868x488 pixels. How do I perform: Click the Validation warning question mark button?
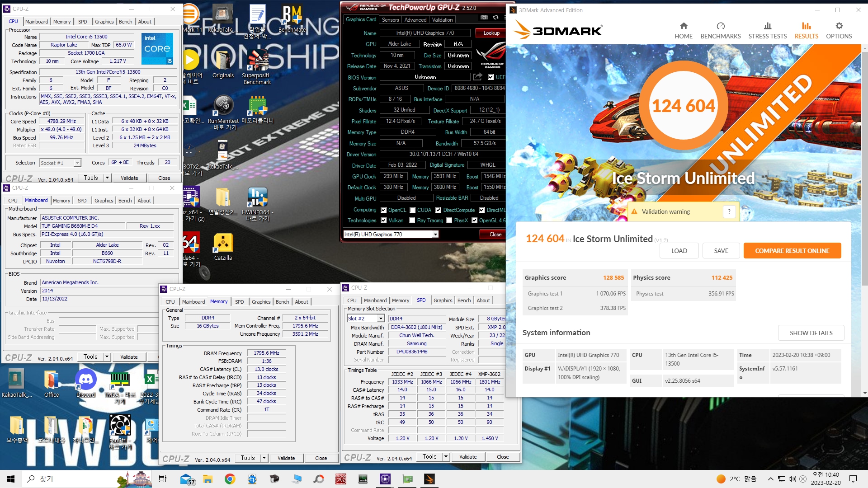(x=729, y=211)
